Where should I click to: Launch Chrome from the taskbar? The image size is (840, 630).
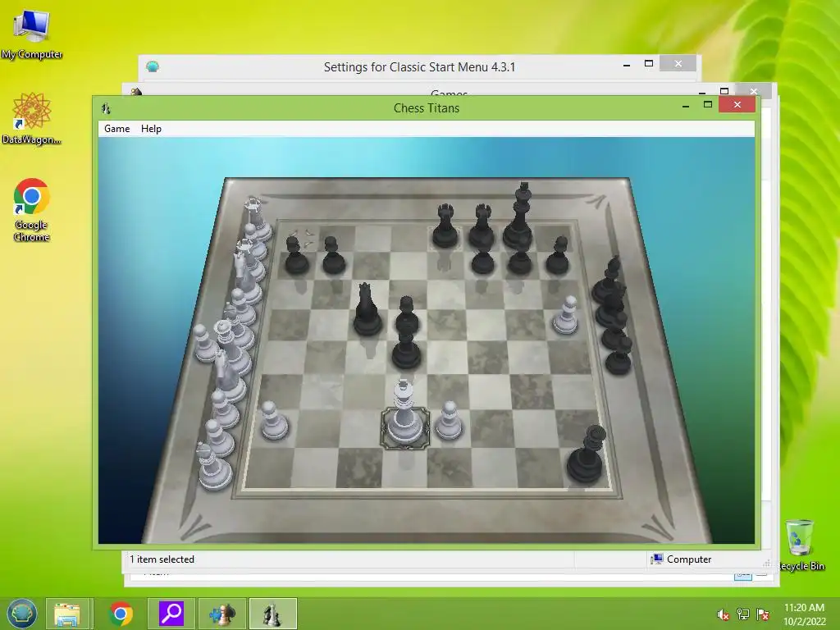[x=121, y=614]
